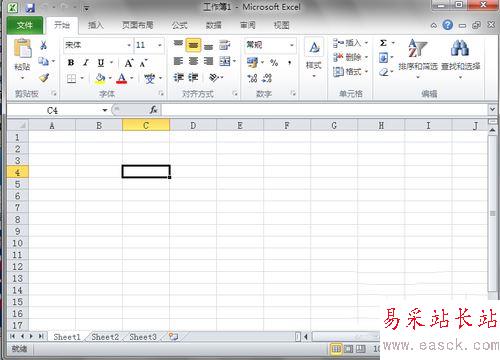Apply the red font color
The width and height of the screenshot is (500, 360).
click(122, 79)
